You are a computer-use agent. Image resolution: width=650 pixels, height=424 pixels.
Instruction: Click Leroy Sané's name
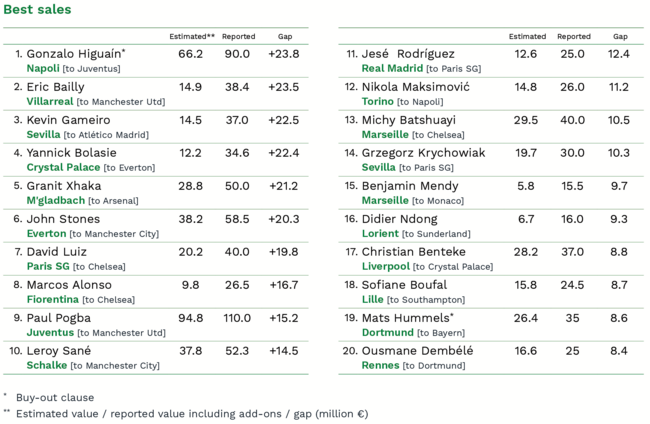coord(59,351)
